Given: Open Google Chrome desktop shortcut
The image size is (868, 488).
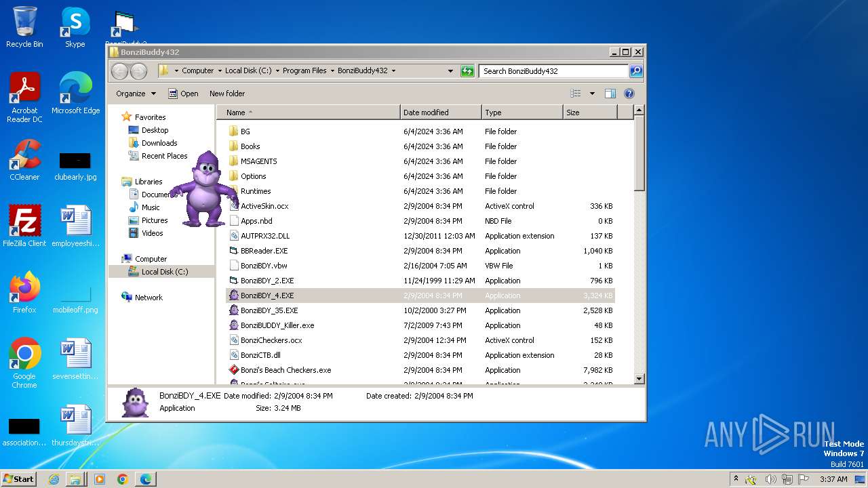Looking at the screenshot, I should coord(24,363).
